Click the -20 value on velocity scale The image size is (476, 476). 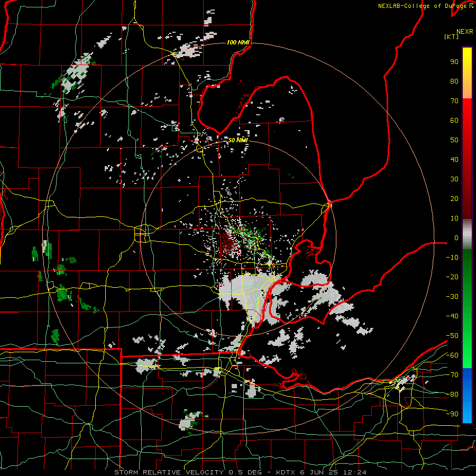click(x=452, y=277)
